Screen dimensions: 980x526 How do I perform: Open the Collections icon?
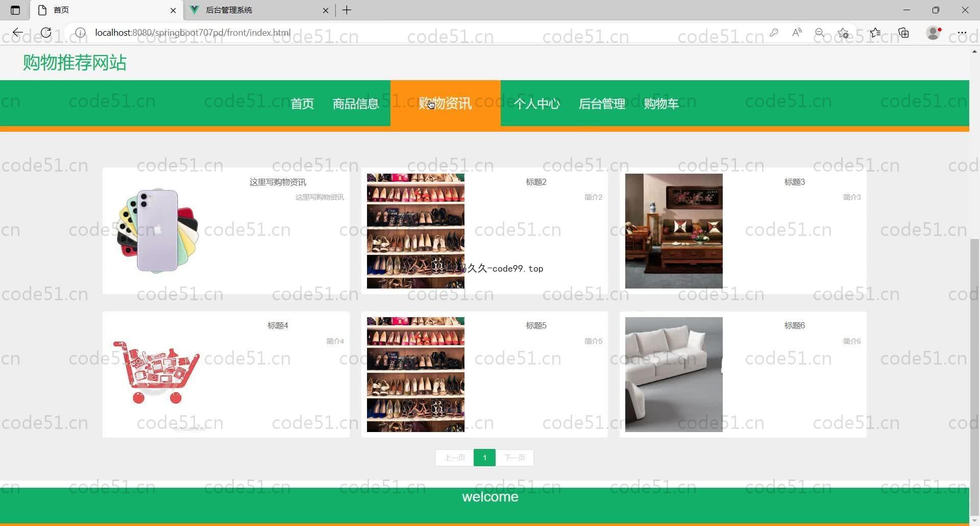pos(904,33)
